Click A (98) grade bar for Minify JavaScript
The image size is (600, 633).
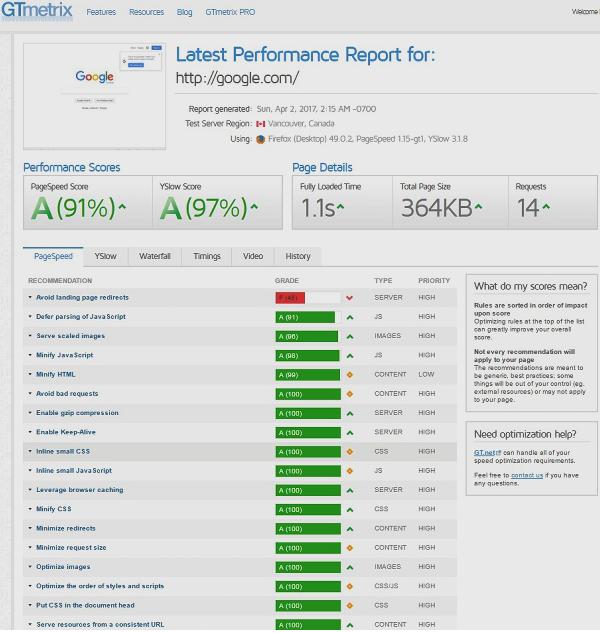click(x=307, y=356)
